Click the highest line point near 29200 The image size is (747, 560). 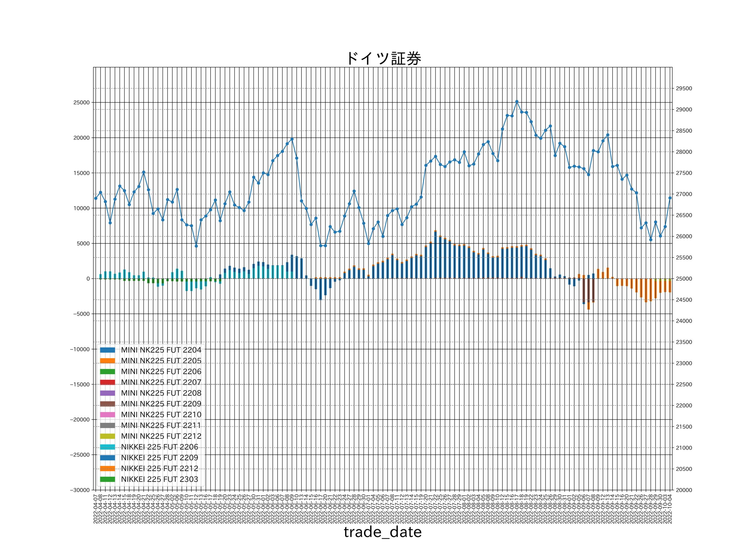[517, 101]
